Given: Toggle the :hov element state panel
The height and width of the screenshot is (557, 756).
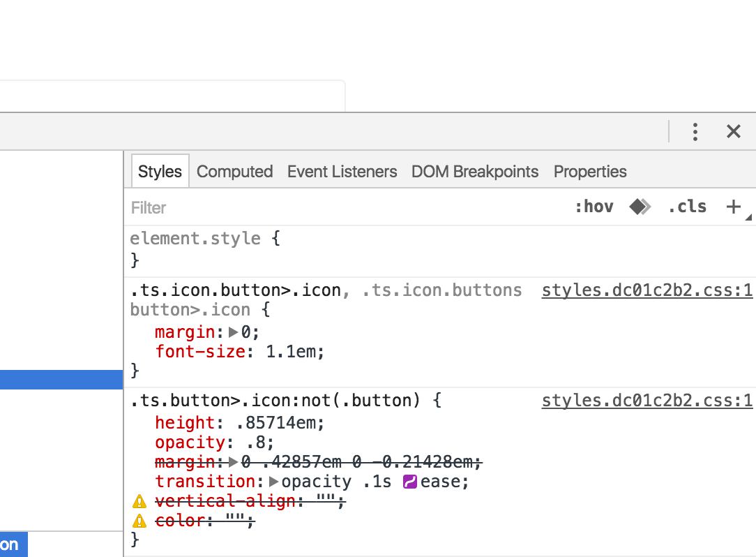Looking at the screenshot, I should (x=594, y=207).
